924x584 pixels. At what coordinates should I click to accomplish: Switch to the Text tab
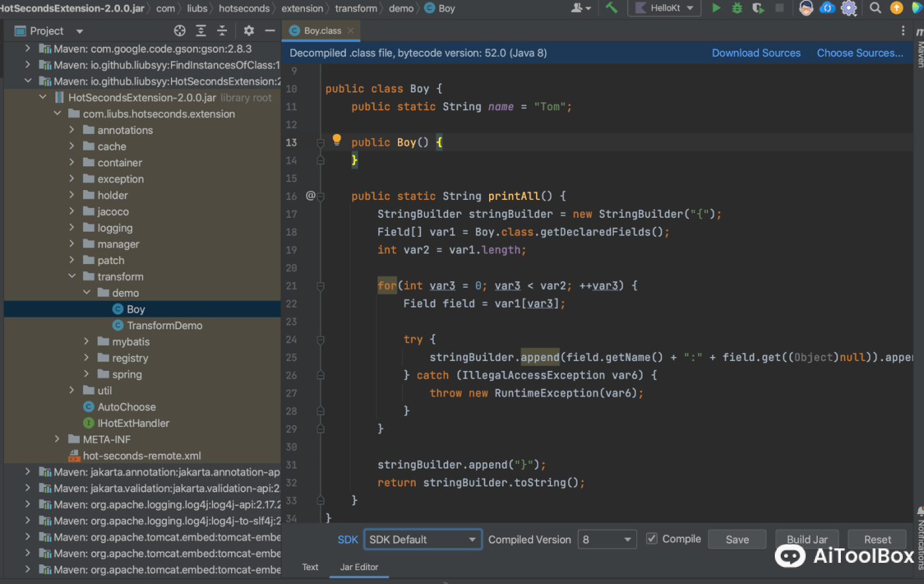coord(310,567)
